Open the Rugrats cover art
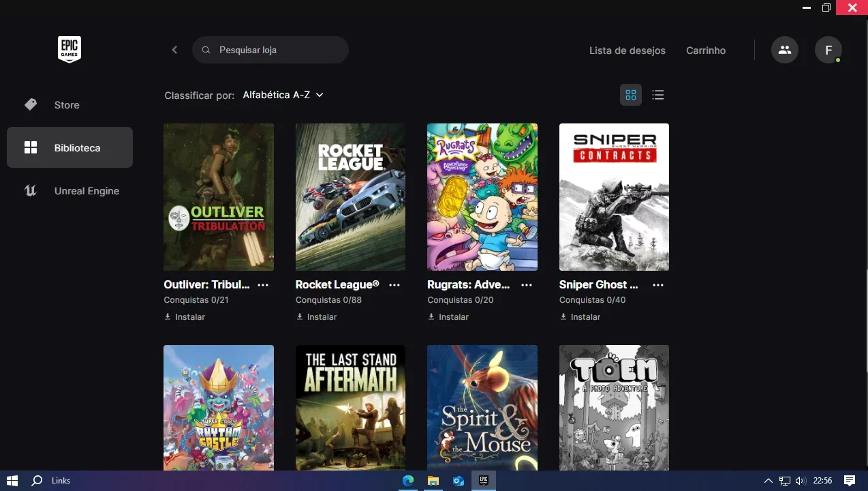The image size is (868, 491). click(482, 197)
